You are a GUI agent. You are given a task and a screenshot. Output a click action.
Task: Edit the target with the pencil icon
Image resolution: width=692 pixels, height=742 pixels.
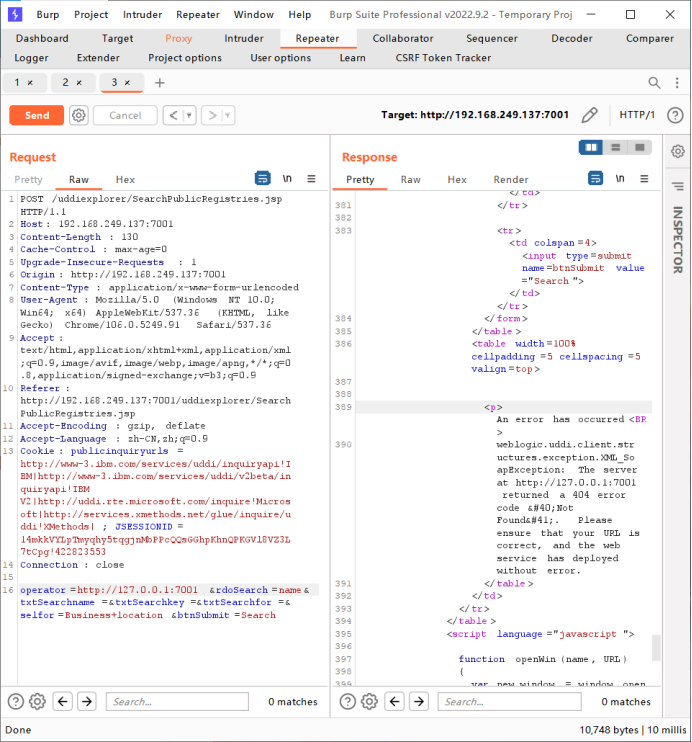589,115
